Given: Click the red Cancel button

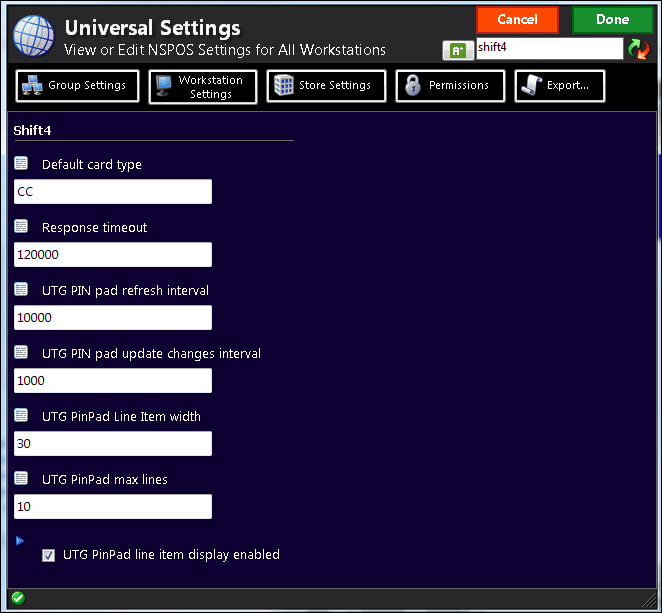Looking at the screenshot, I should [x=518, y=20].
